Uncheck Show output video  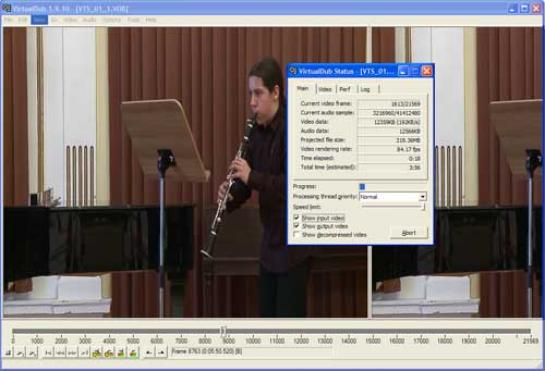tap(296, 226)
